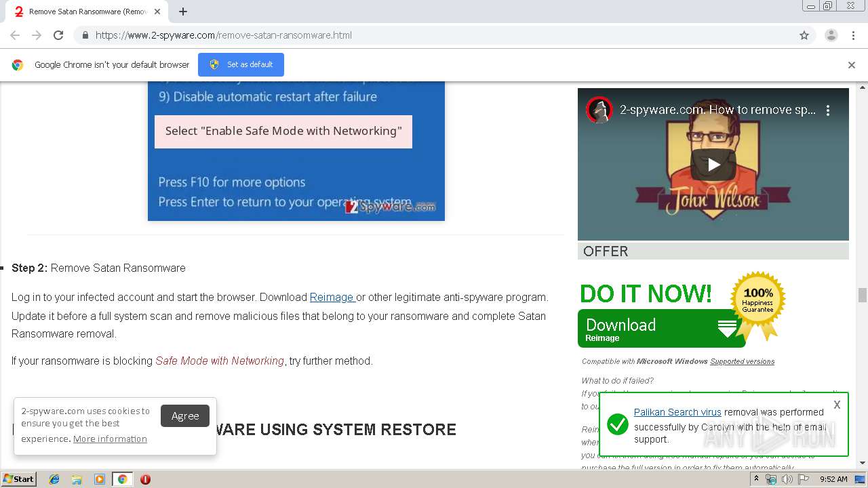Open a new browser tab
Image resolution: width=868 pixels, height=488 pixels.
point(183,12)
